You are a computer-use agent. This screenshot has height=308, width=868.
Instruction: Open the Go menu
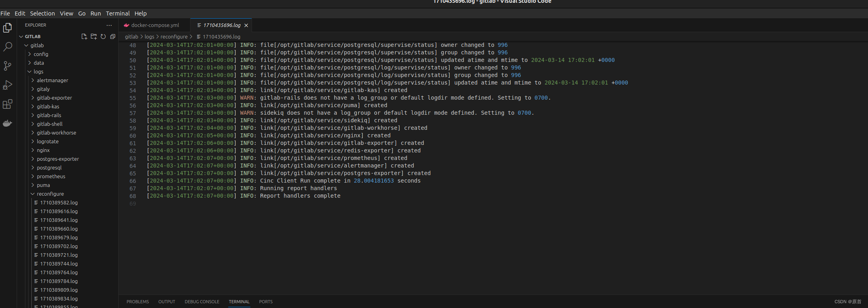point(82,13)
